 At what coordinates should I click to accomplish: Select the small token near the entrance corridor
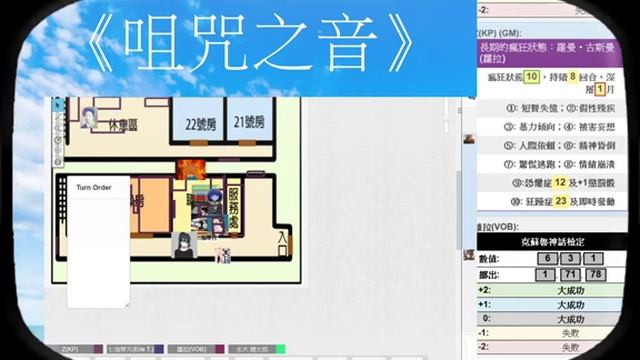coord(223,254)
